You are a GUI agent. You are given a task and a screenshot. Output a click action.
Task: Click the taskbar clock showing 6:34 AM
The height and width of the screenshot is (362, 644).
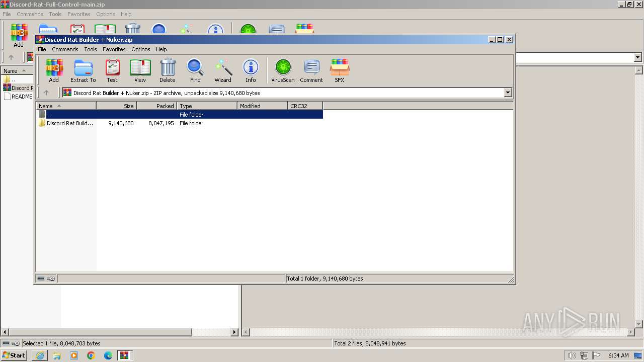[x=618, y=355]
